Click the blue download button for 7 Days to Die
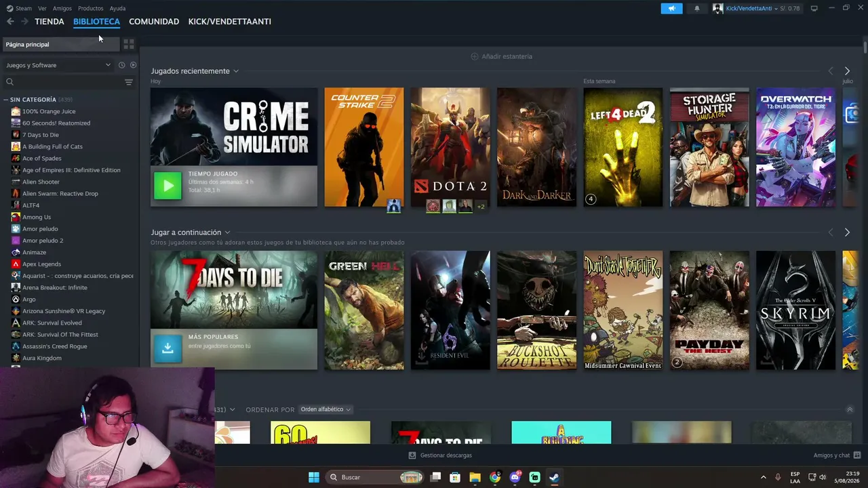 (x=167, y=348)
